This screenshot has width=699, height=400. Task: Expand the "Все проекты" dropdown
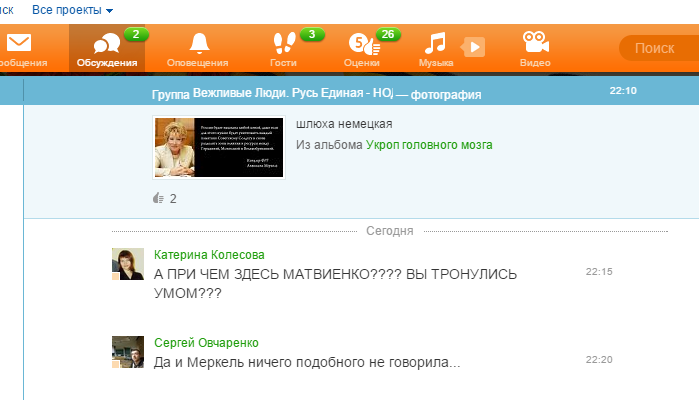pyautogui.click(x=72, y=9)
